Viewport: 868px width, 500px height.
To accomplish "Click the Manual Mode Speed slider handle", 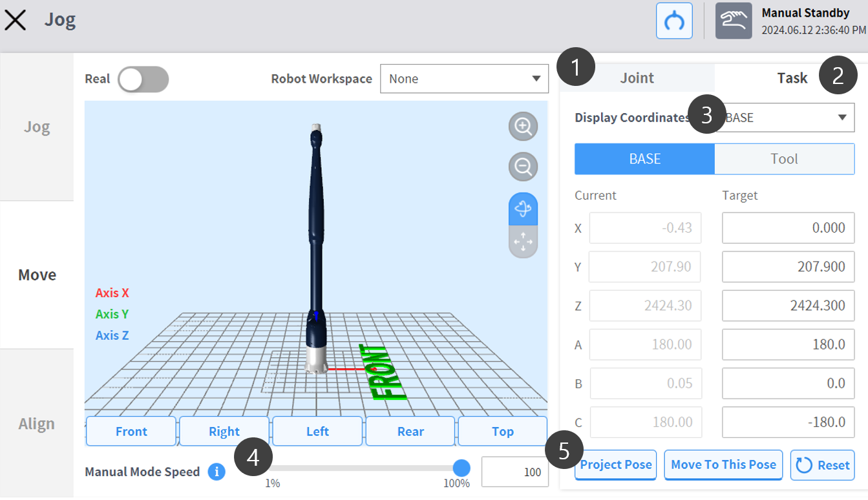I will pos(461,468).
